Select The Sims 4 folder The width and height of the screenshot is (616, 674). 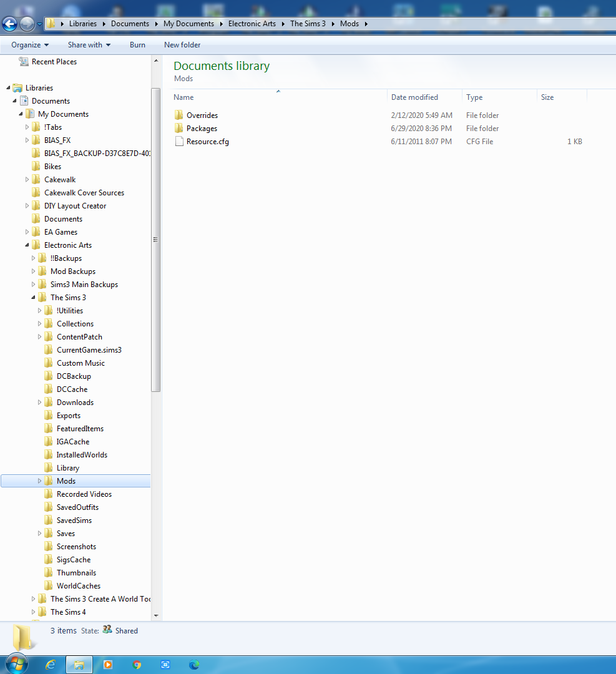pyautogui.click(x=68, y=612)
